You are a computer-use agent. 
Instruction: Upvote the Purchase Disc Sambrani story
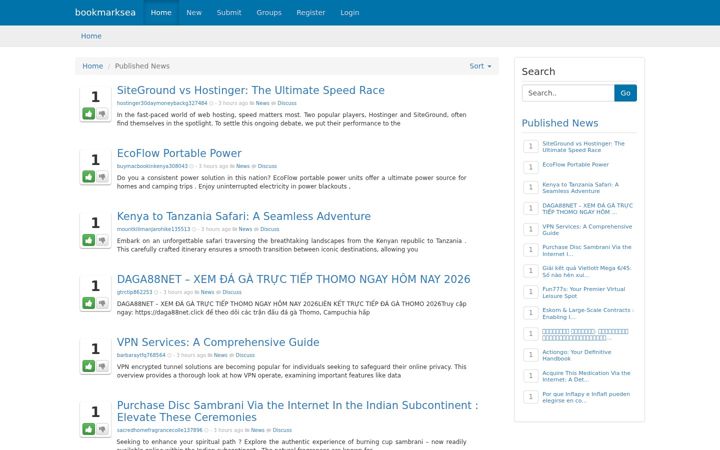[89, 429]
